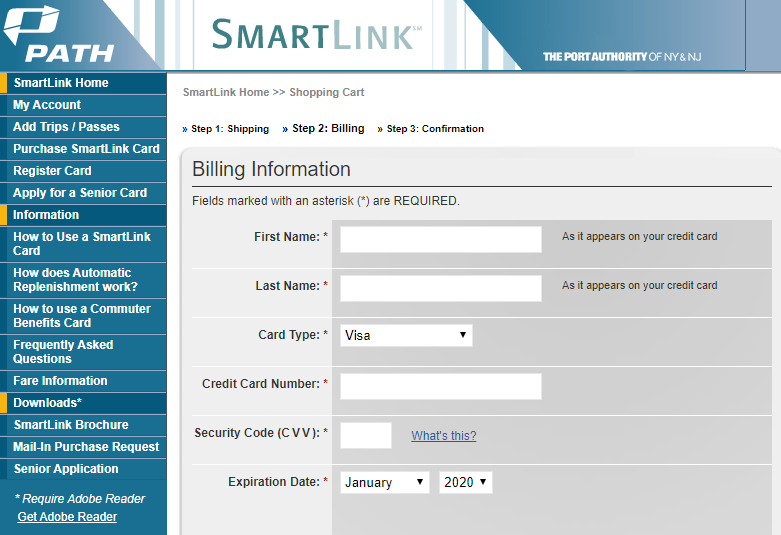Open Apply for a Senior Card
The image size is (781, 535).
click(x=83, y=192)
